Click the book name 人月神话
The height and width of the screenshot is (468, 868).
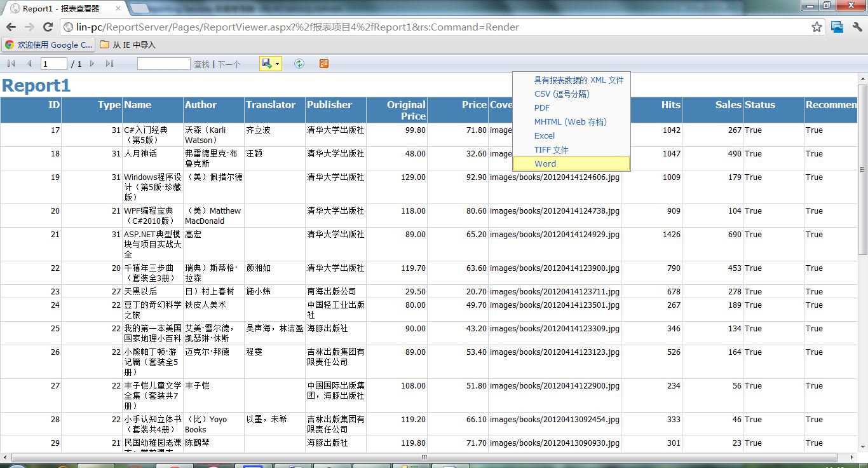140,154
